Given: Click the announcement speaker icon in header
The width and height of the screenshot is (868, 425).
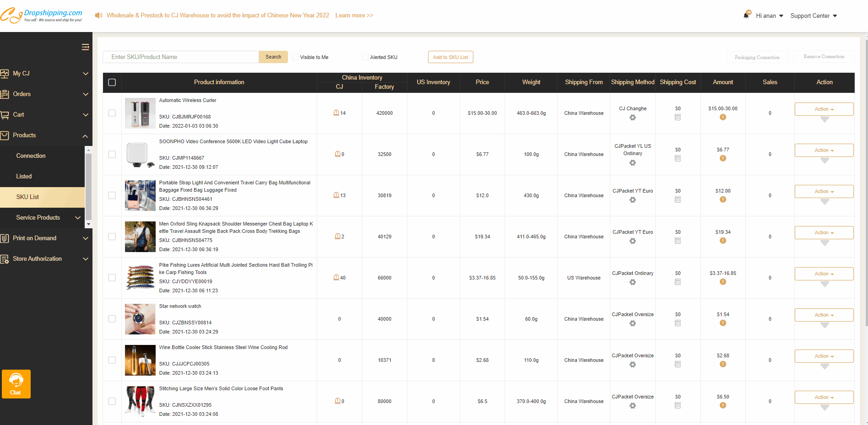Looking at the screenshot, I should click(x=98, y=16).
